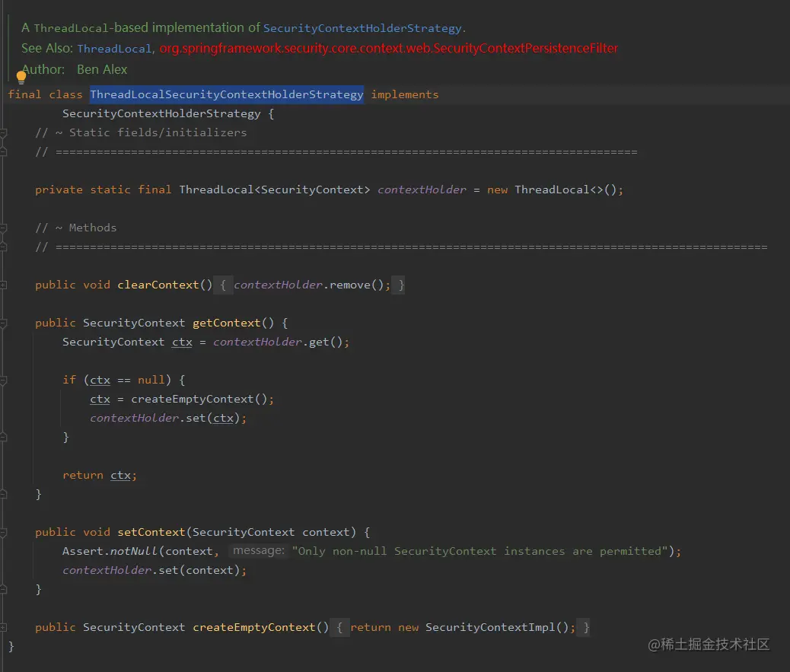Screen dimensions: 790x672
Task: Click the createEmptyContext method declaration name
Action: pyautogui.click(x=253, y=627)
